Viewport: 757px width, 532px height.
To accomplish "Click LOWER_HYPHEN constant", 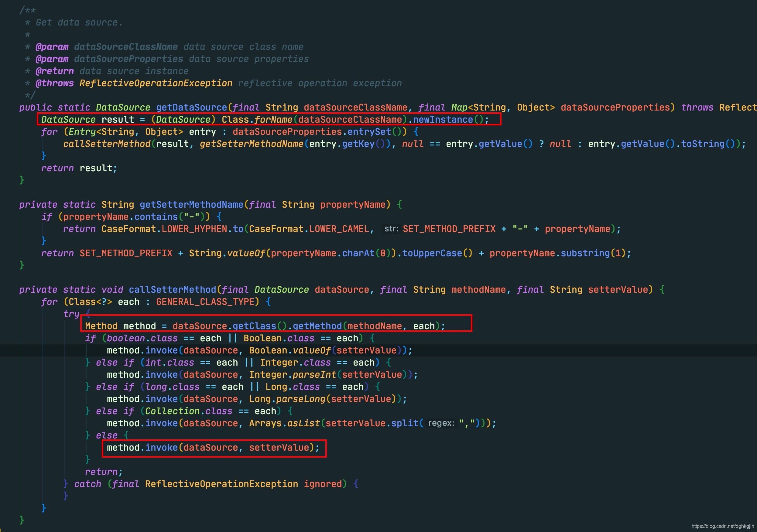I will click(x=194, y=229).
